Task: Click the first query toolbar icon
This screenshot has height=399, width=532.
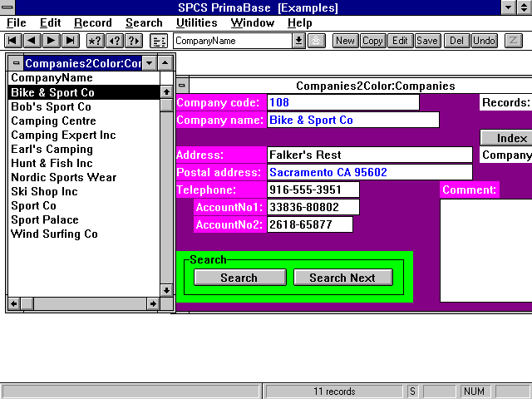Action: (x=95, y=41)
